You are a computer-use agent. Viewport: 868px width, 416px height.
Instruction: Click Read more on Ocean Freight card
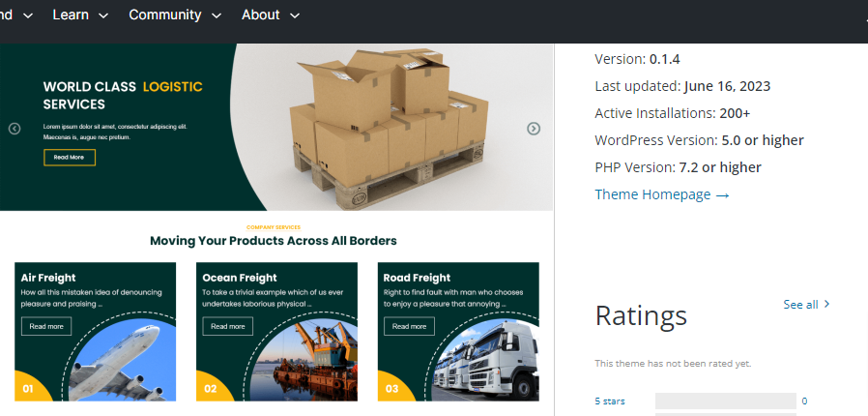click(227, 326)
